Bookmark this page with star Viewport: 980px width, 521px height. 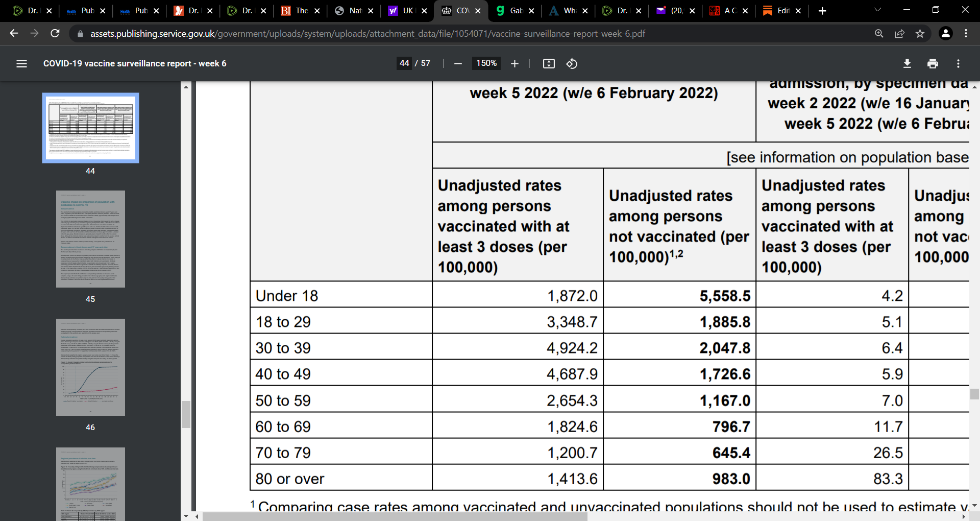pos(920,33)
